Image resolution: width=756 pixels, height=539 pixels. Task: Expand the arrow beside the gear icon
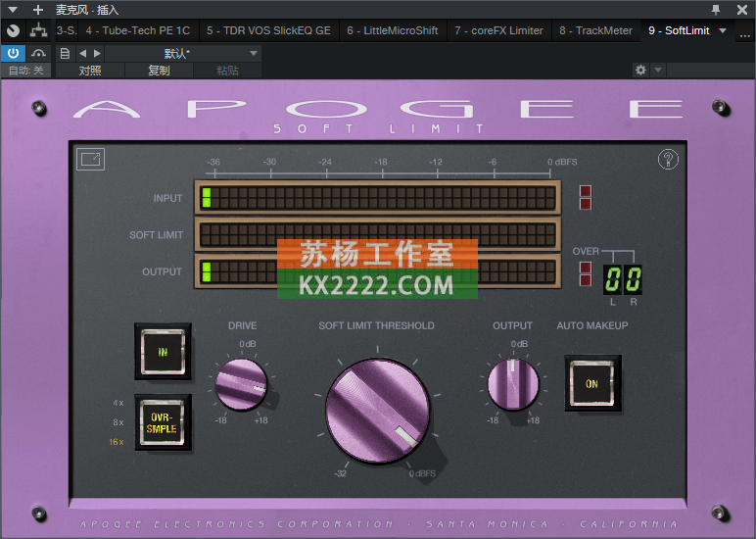click(x=658, y=71)
